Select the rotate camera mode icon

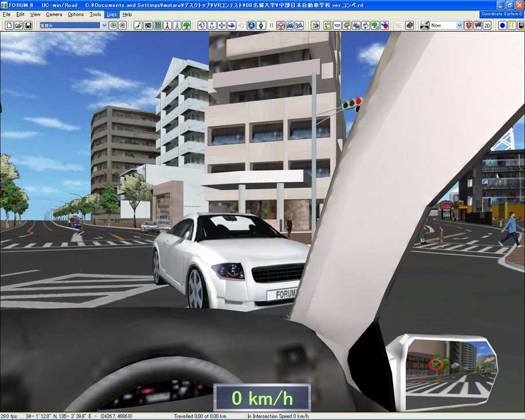tap(202, 26)
